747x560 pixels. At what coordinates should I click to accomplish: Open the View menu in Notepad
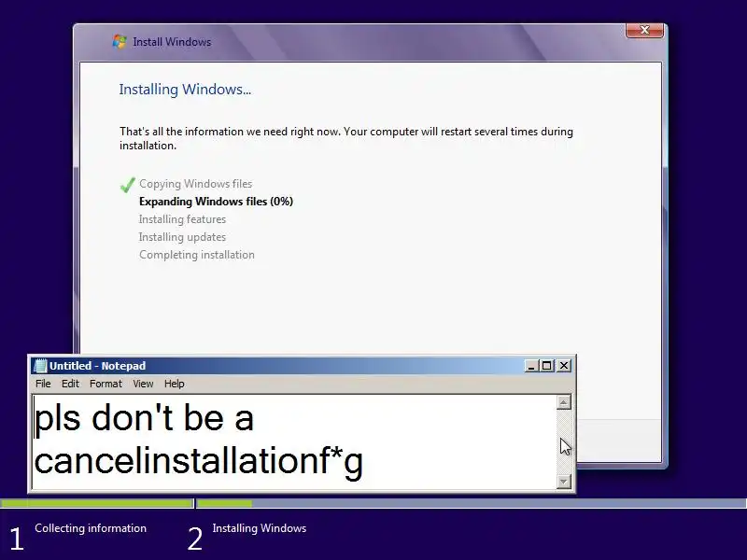pyautogui.click(x=143, y=384)
